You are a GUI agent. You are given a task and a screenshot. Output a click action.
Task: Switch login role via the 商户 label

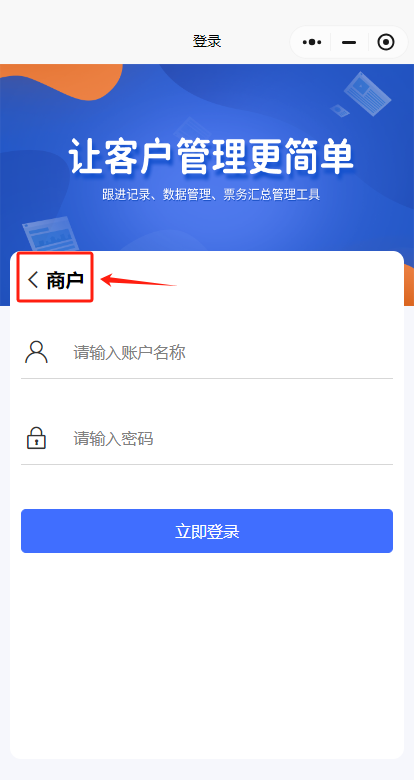point(65,280)
